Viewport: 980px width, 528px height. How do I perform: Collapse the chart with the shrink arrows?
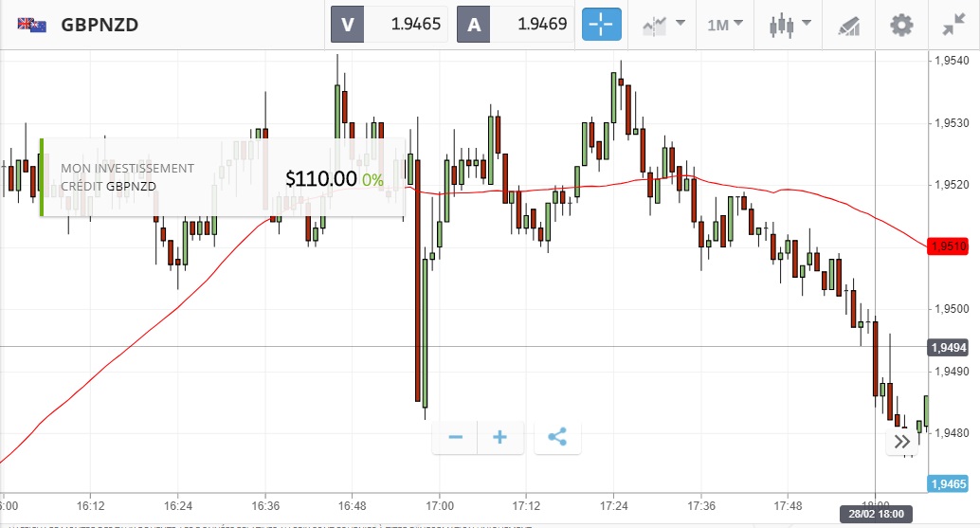953,25
